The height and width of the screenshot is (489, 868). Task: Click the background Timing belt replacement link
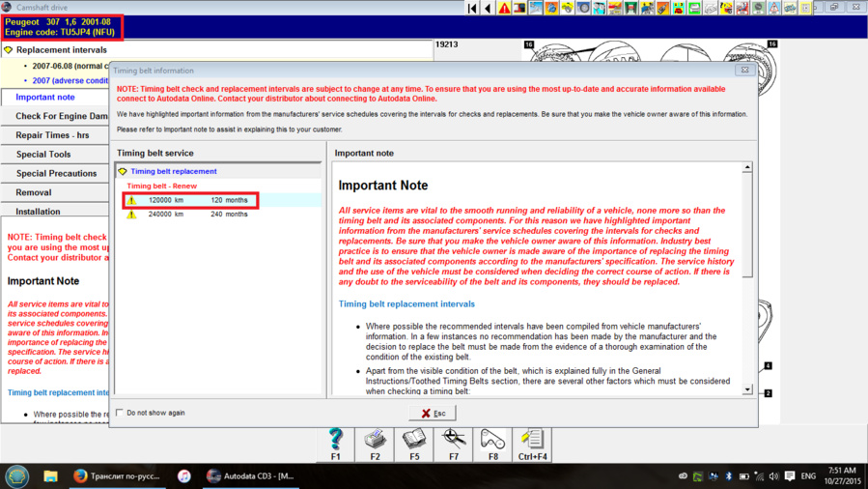click(58, 392)
